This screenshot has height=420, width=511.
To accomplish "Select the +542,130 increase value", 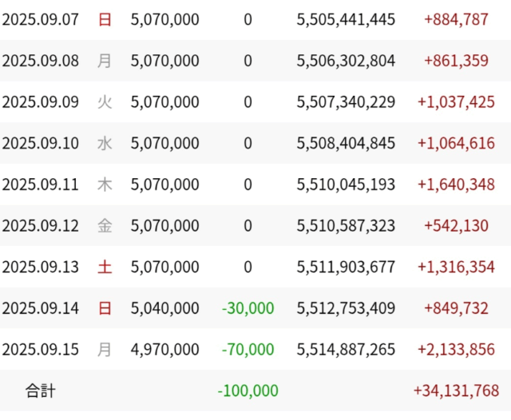I will 456,226.
